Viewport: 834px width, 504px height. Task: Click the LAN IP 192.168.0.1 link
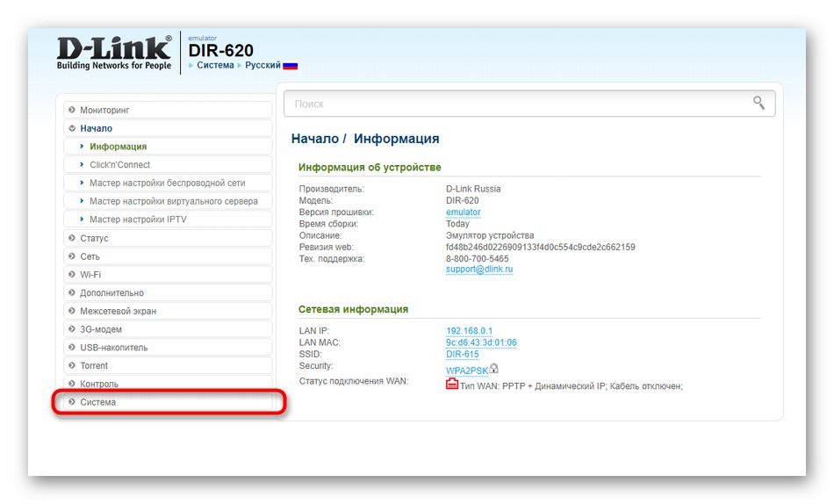coord(469,330)
